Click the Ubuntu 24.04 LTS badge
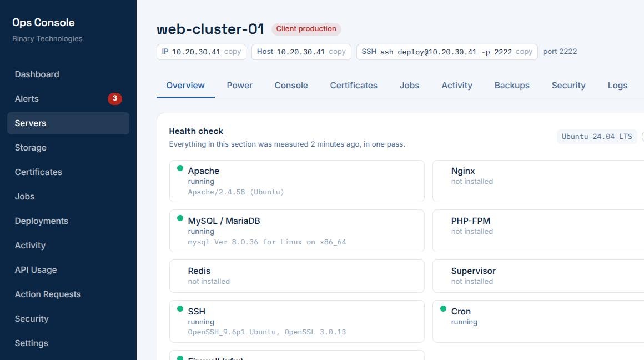Screen dimensions: 644x360 pyautogui.click(x=597, y=137)
